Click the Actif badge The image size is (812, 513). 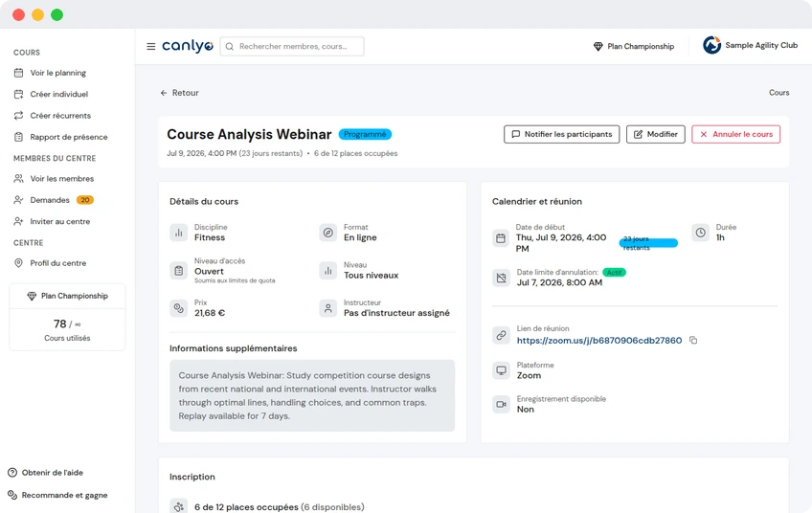(614, 272)
